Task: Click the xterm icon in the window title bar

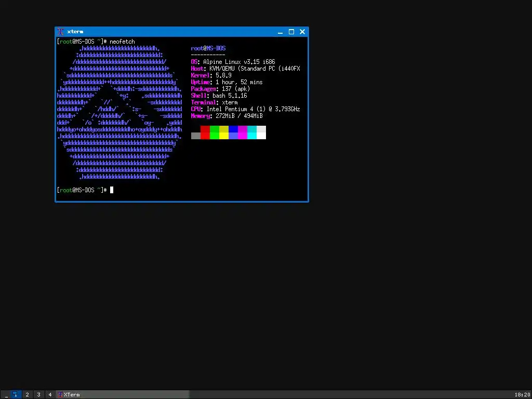Action: click(x=61, y=32)
